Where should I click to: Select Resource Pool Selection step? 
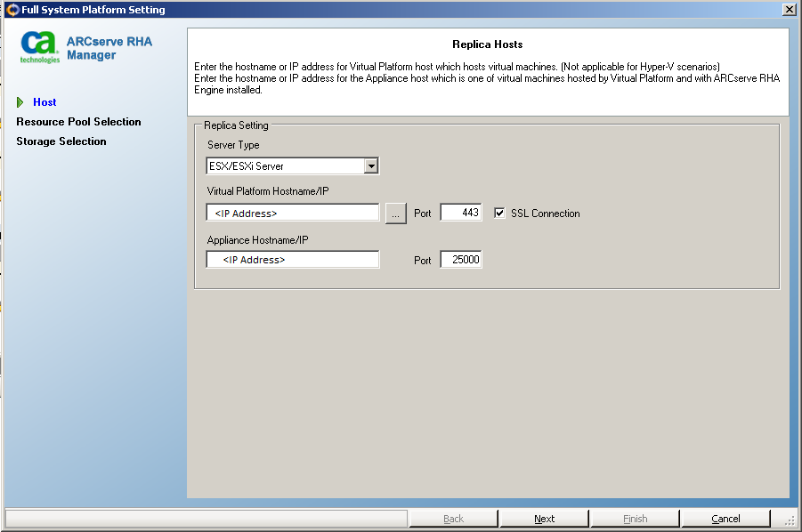click(x=78, y=122)
